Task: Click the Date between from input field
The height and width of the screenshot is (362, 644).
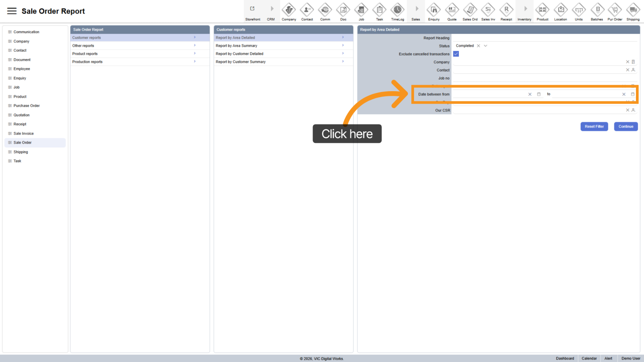Action: tap(489, 94)
